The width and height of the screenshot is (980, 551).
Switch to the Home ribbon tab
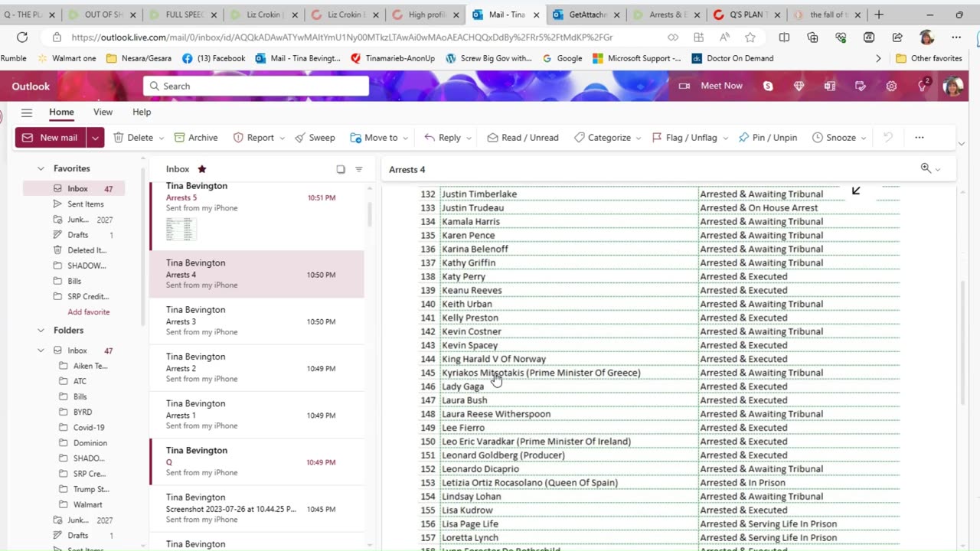pos(61,112)
